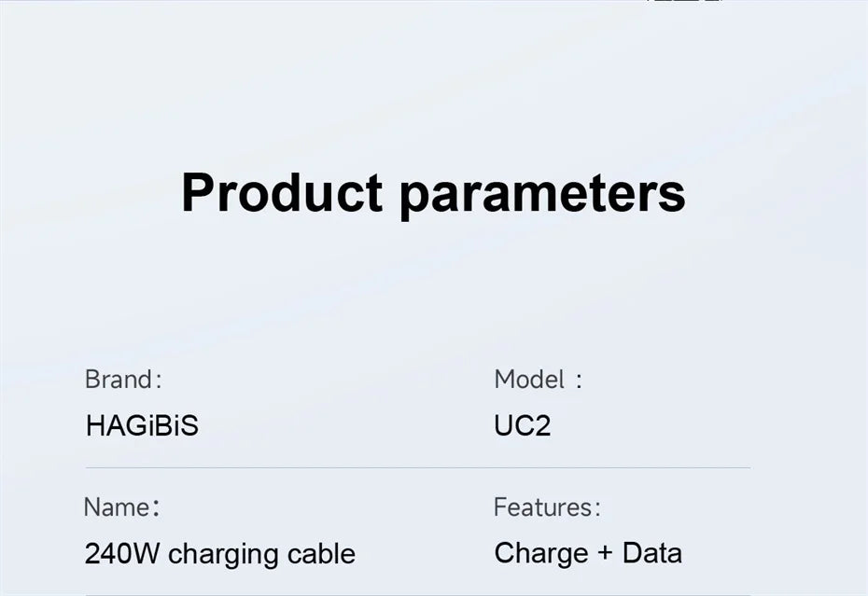Click the partially visible graphic at the top edge

tap(684, 2)
